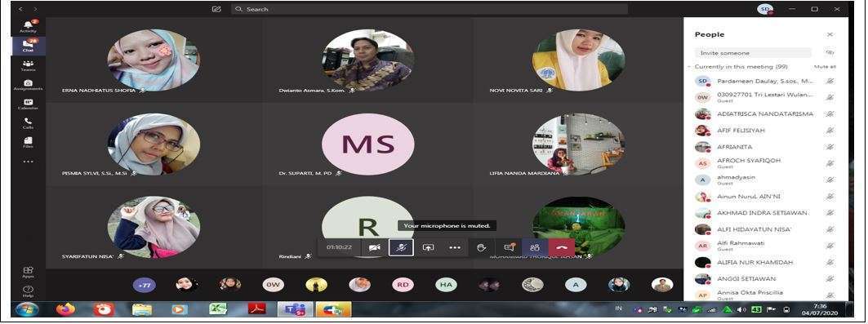Screen dimensions: 868x324
Task: Start a new chat with the compose icon
Action: click(216, 9)
